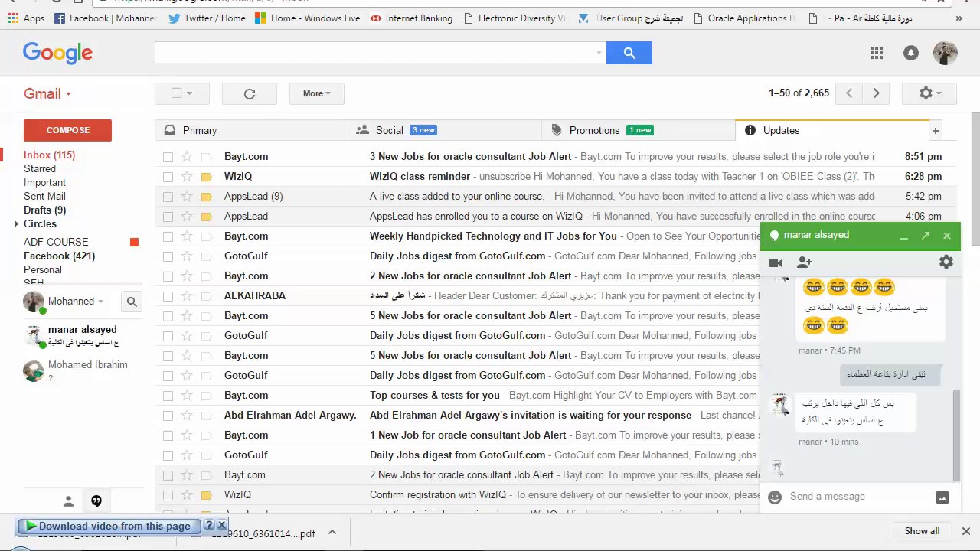Click the ADF COURSE red color square
Viewport: 980px width, 551px height.
point(135,243)
